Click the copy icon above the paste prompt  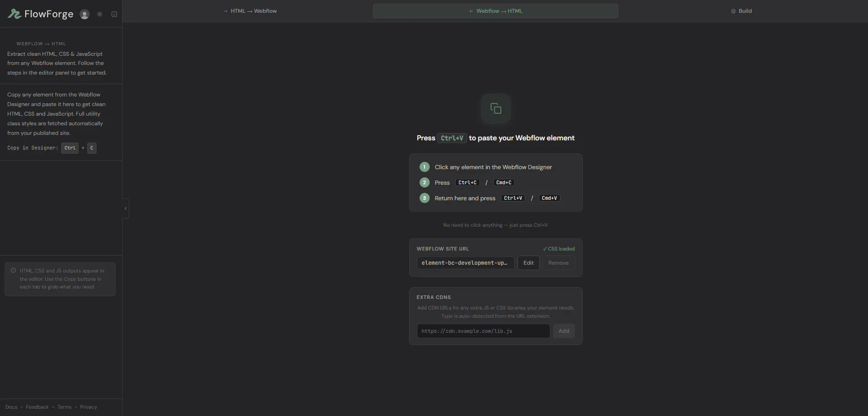(x=496, y=108)
